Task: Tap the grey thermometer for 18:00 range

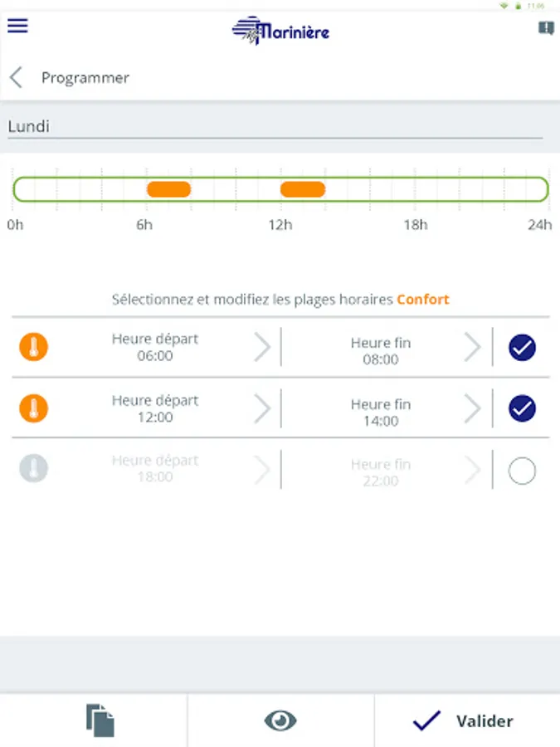Action: [x=33, y=469]
